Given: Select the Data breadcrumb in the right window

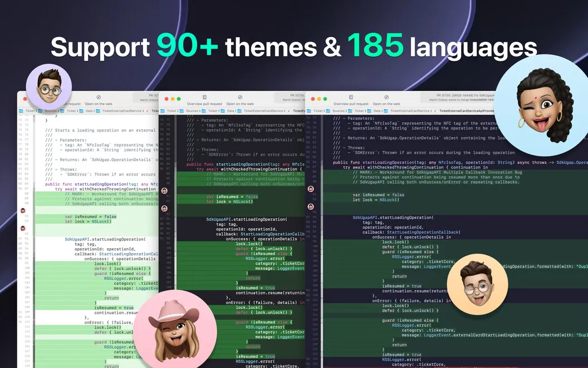Looking at the screenshot, I should click(377, 111).
